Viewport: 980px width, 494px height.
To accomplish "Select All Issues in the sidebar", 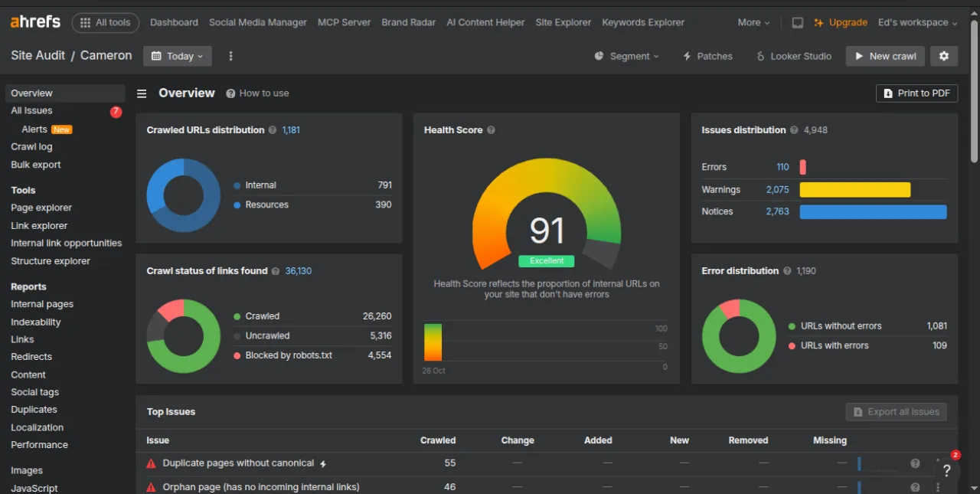I will (x=31, y=111).
